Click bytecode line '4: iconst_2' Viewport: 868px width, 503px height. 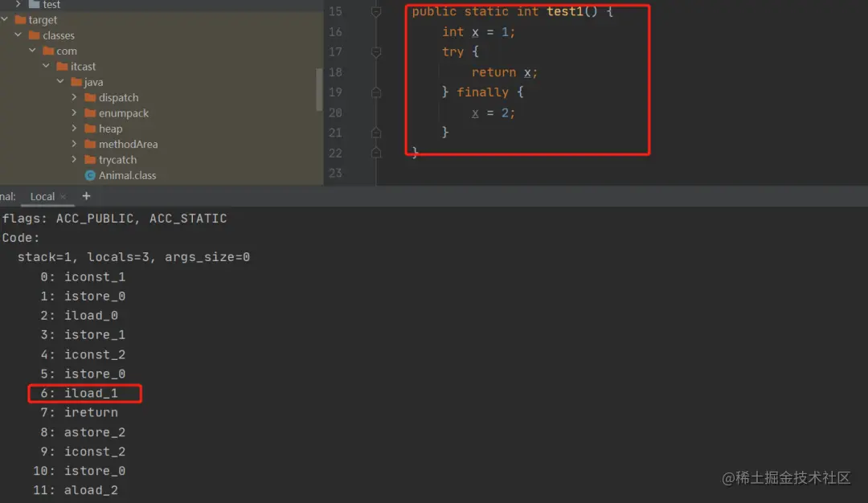(83, 354)
